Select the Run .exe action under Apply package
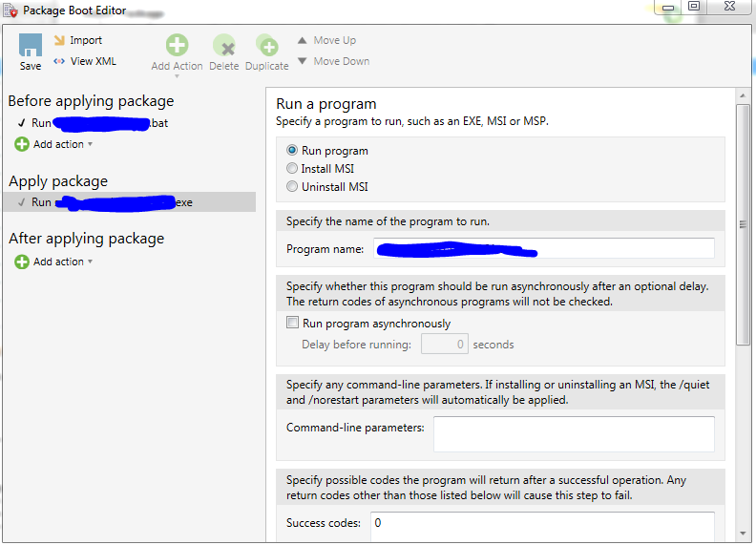This screenshot has height=545, width=756. (129, 202)
